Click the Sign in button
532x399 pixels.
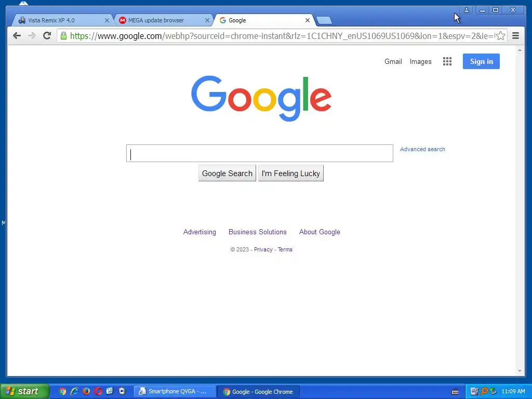click(481, 61)
